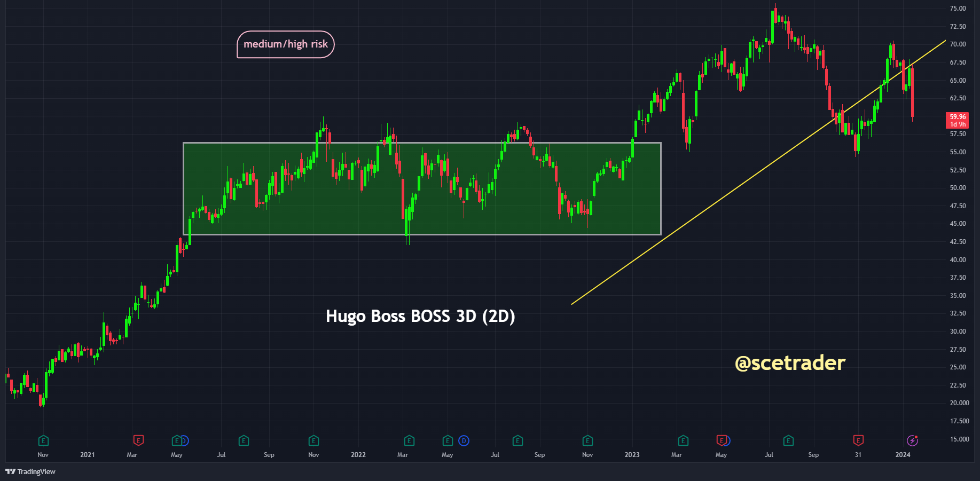
Task: Open the TradingView logo link
Action: 30,471
